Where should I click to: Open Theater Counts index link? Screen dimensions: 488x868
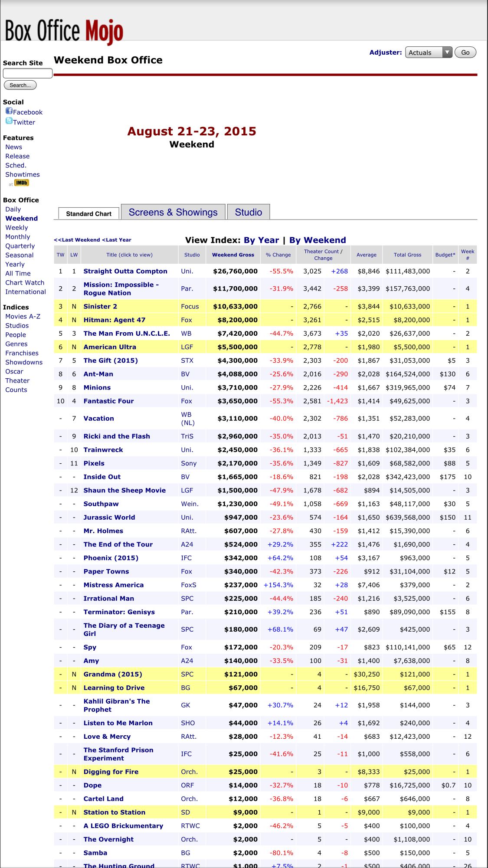point(17,385)
